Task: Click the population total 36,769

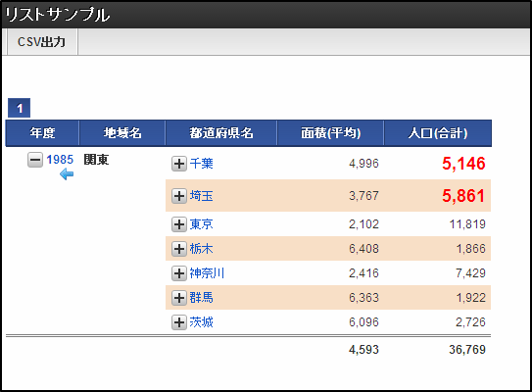Action: (x=467, y=350)
